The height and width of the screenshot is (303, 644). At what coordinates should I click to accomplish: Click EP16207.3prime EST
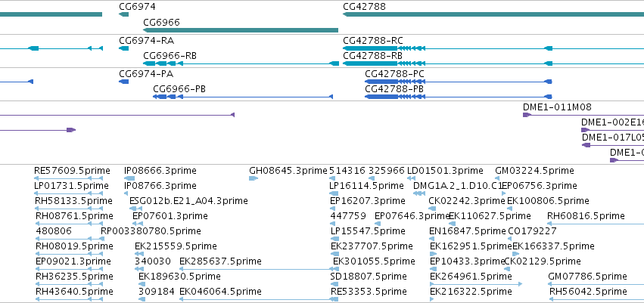pyautogui.click(x=368, y=201)
